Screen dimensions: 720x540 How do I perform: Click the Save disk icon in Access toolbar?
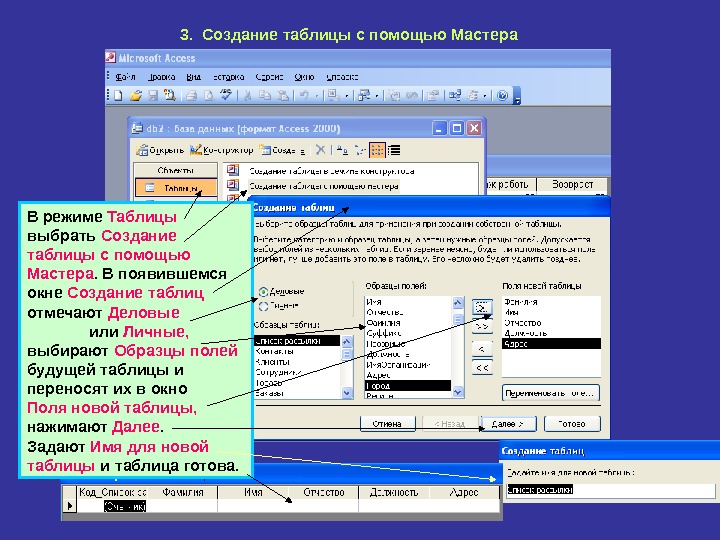click(153, 96)
